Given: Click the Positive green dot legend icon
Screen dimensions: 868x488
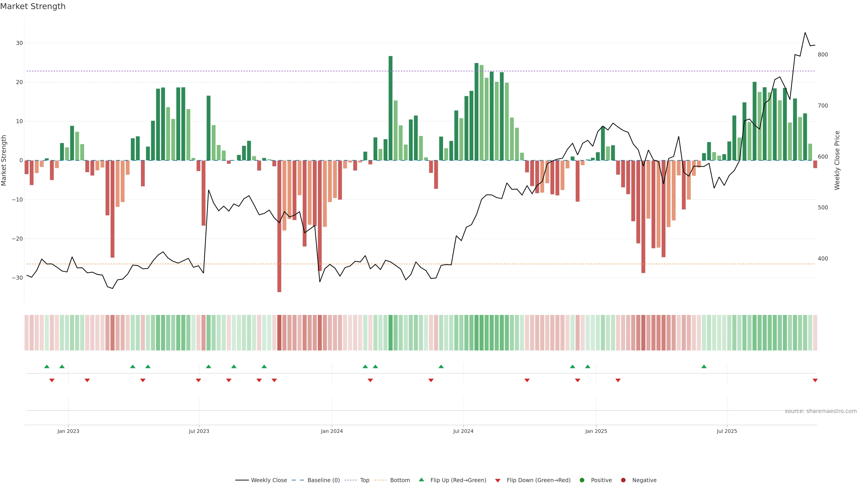Looking at the screenshot, I should tap(582, 480).
